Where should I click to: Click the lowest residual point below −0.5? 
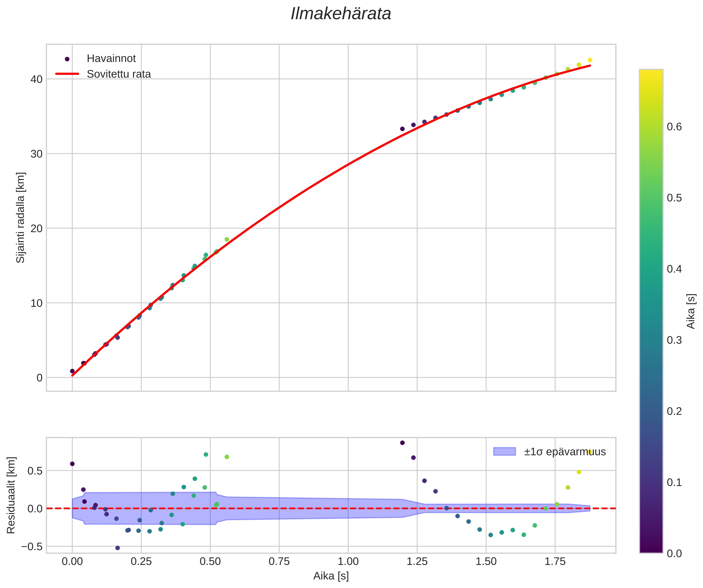click(x=118, y=548)
